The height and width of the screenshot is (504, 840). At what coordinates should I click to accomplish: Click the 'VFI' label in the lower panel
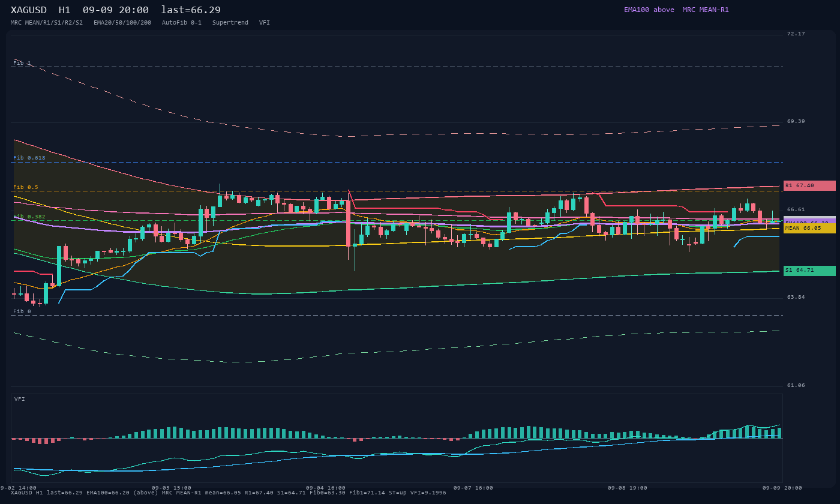point(20,399)
